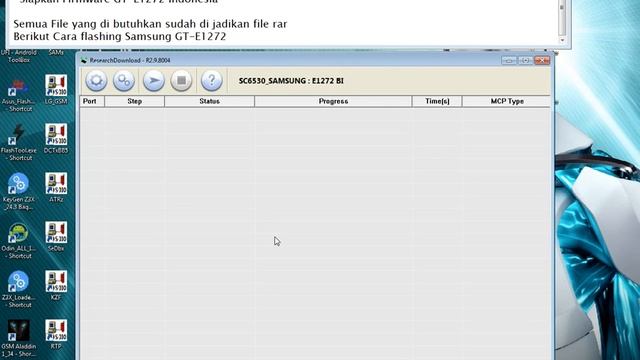Select the Status column header
Screen dimensions: 640x360
click(209, 101)
